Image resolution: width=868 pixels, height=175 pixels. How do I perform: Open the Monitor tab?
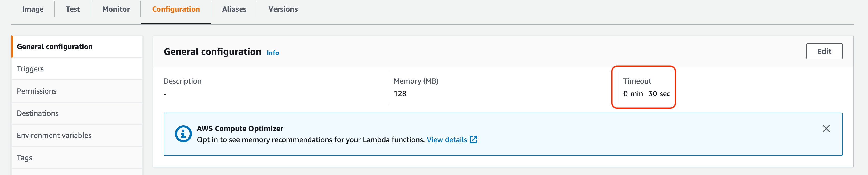click(116, 9)
